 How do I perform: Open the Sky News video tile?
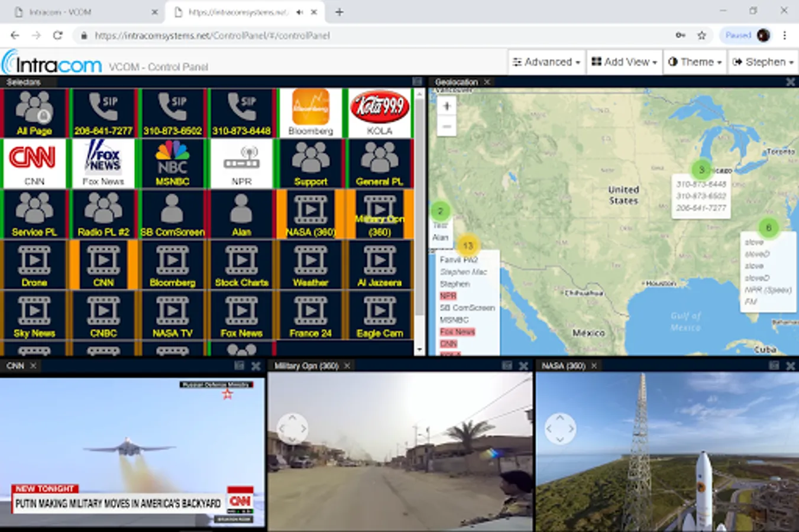[34, 316]
